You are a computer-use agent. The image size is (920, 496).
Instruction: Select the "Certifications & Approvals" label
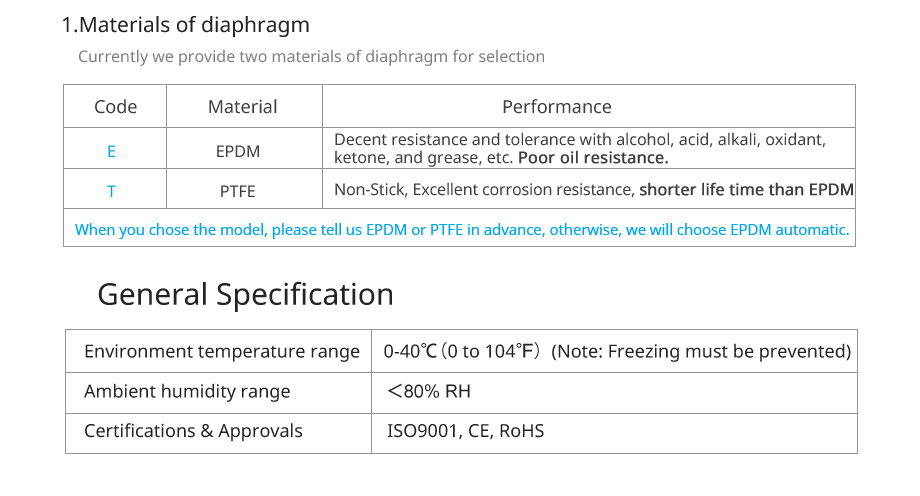tap(193, 431)
